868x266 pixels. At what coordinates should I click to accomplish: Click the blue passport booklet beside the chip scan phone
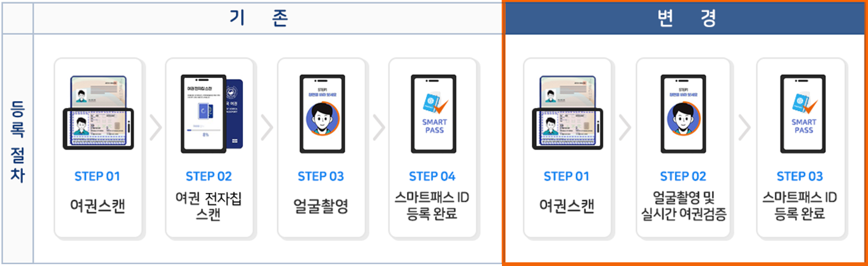pyautogui.click(x=233, y=114)
